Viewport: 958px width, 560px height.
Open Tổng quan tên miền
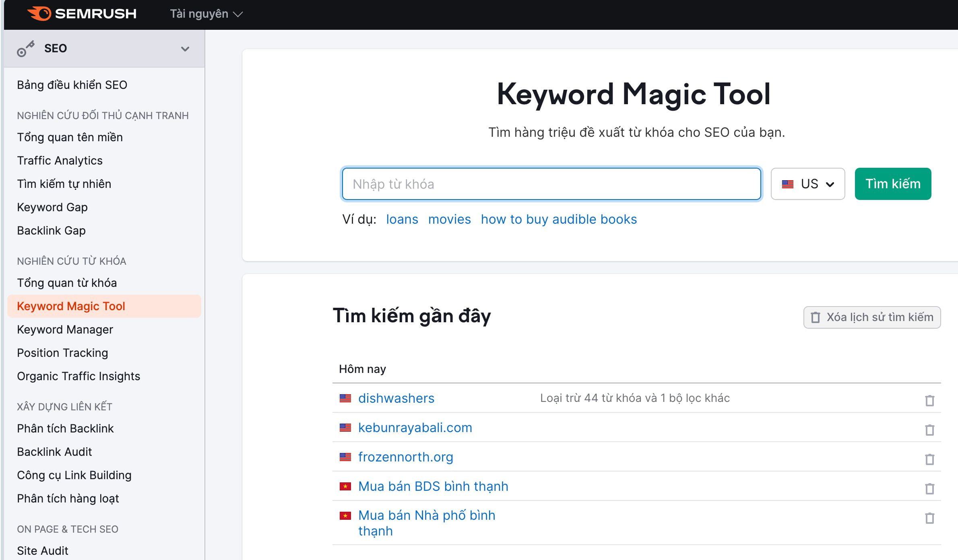pyautogui.click(x=70, y=137)
